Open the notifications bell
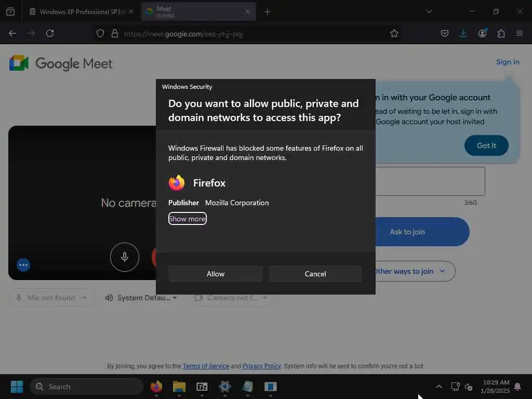This screenshot has width=532, height=399. pos(518,387)
